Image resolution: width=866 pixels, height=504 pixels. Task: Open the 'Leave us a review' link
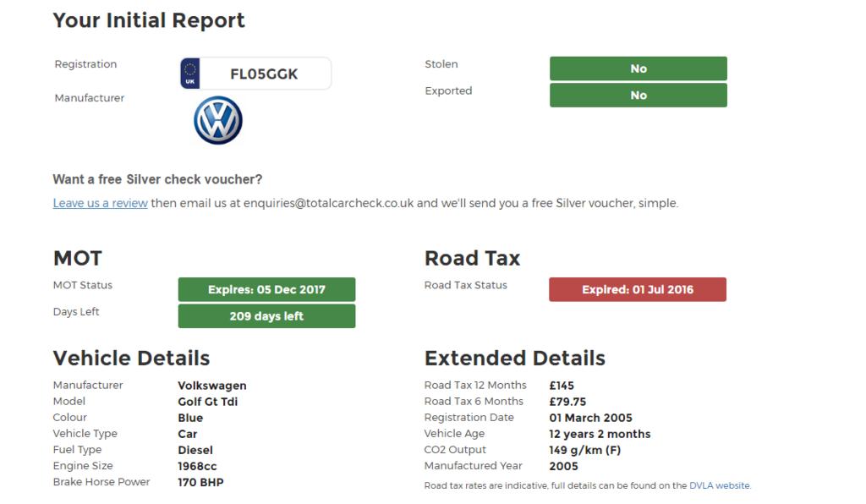point(100,203)
